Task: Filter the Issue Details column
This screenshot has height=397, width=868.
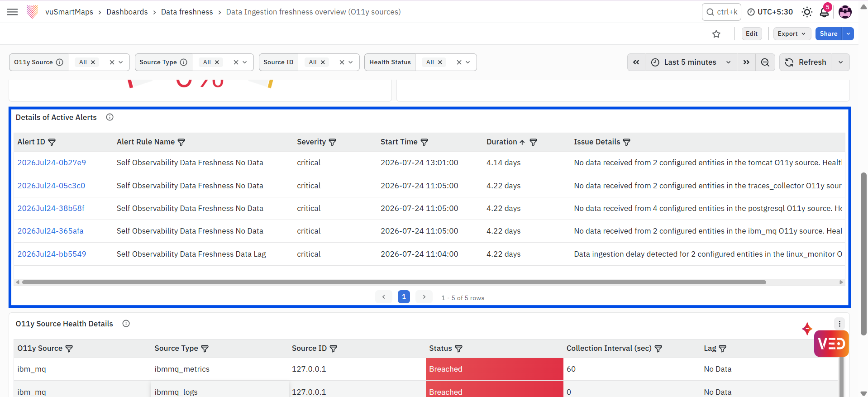Action: click(x=627, y=142)
